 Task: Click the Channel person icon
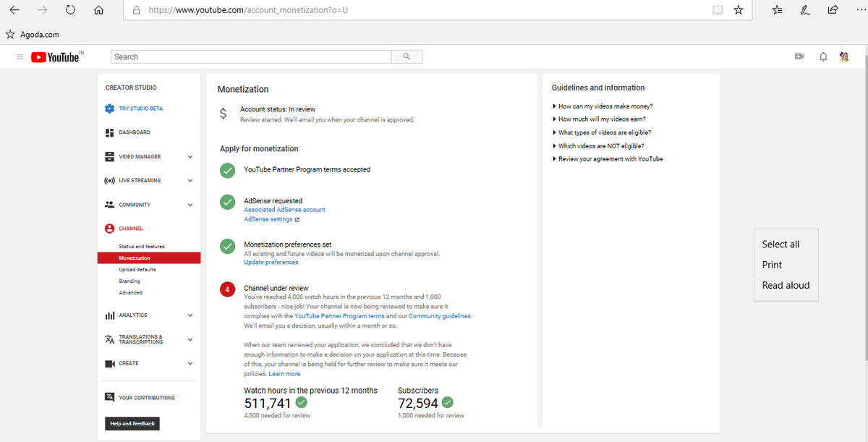[x=109, y=229]
